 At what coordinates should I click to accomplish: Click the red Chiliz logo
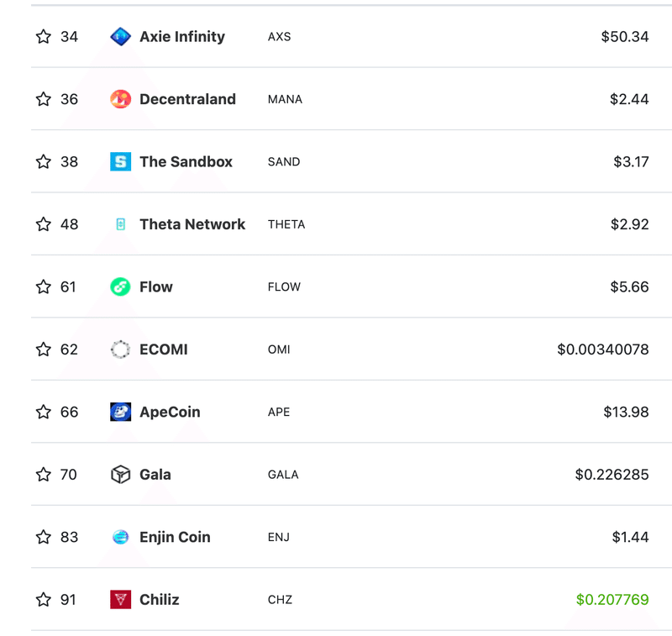[120, 600]
